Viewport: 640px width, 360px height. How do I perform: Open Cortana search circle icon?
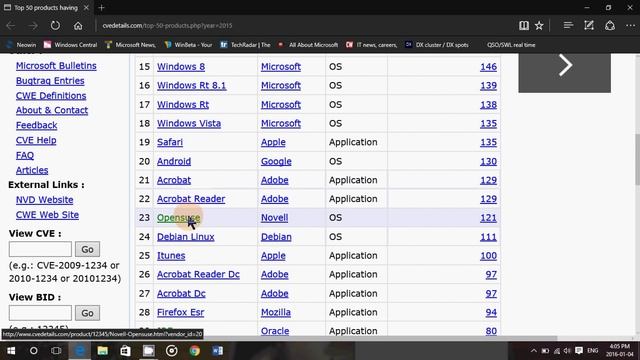pyautogui.click(x=33, y=351)
